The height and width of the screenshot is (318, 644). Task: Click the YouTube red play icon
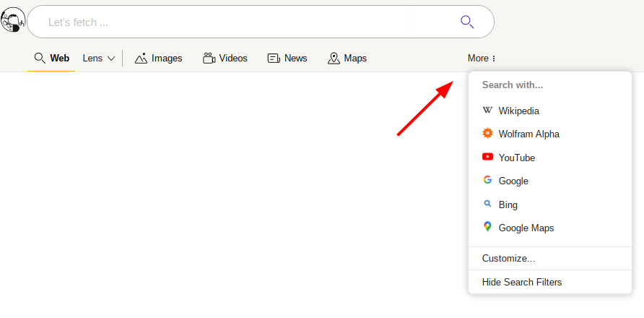(x=487, y=157)
